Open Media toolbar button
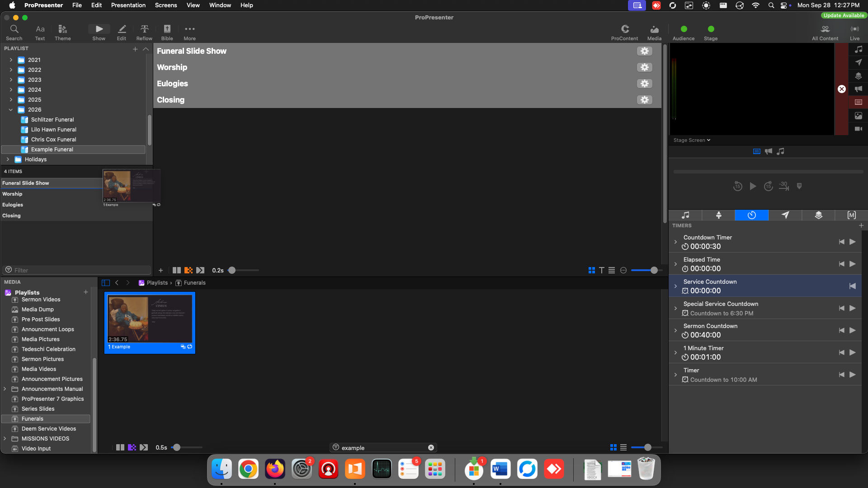Screen dimensions: 868x488 [x=654, y=33]
